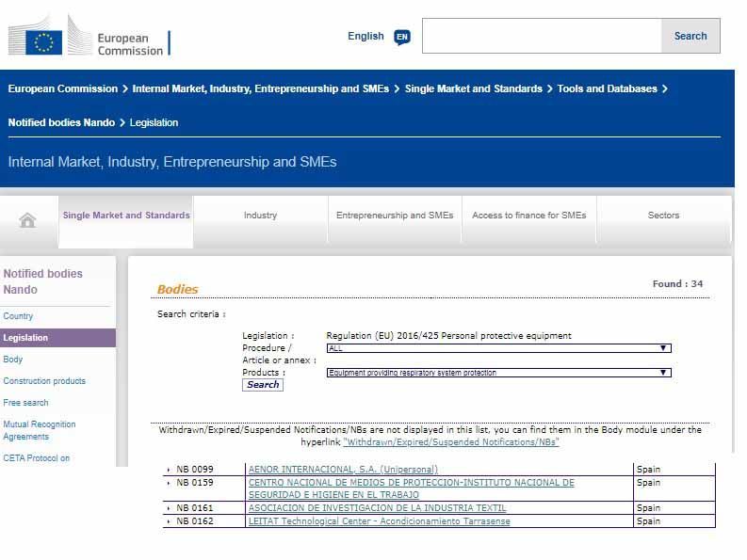Click the bullet arrow beside NB 0162
This screenshot has height=560, width=747.
point(169,521)
